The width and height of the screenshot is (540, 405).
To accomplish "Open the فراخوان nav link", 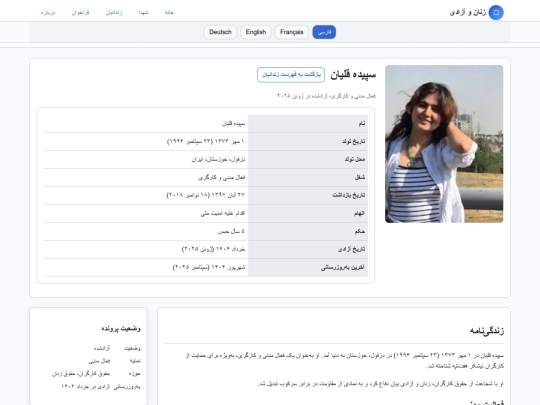I will click(80, 12).
